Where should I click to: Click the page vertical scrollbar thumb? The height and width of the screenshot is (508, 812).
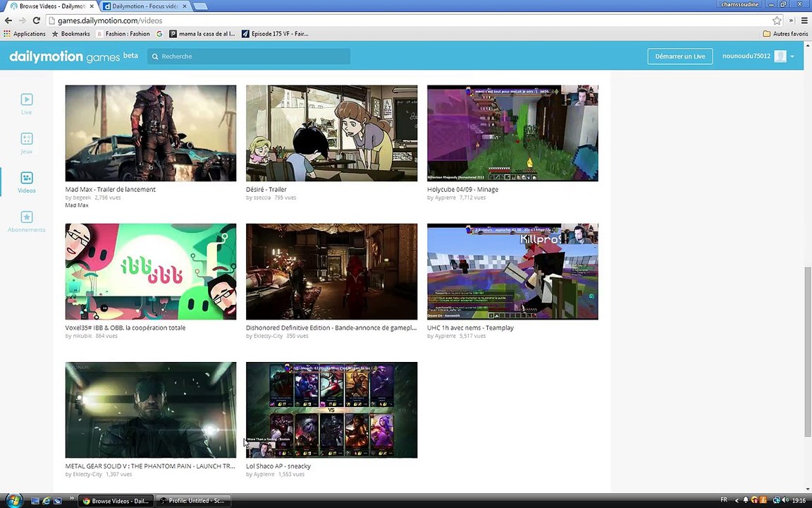pos(807,351)
